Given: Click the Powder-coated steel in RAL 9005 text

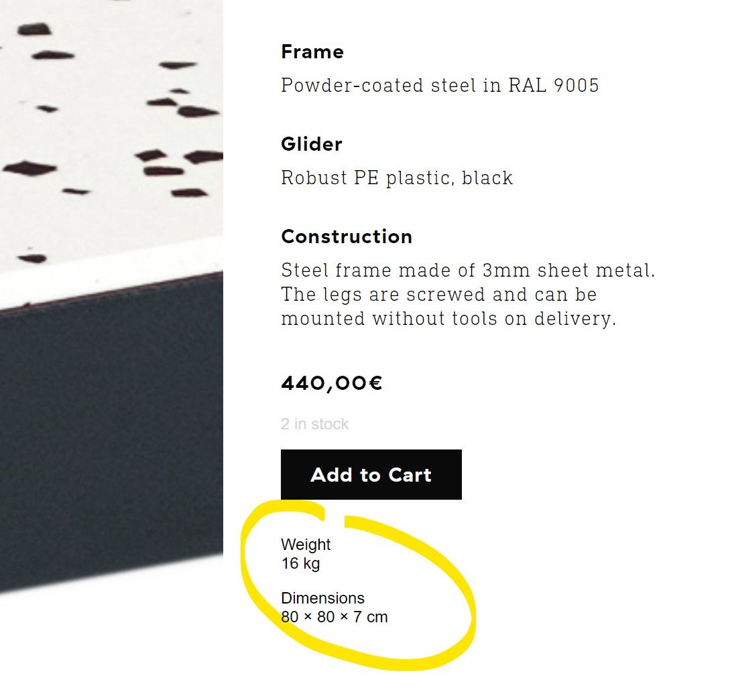Looking at the screenshot, I should click(440, 86).
